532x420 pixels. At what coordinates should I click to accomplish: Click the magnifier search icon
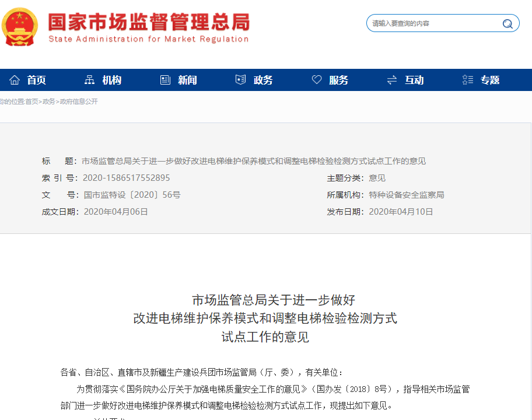(x=508, y=23)
